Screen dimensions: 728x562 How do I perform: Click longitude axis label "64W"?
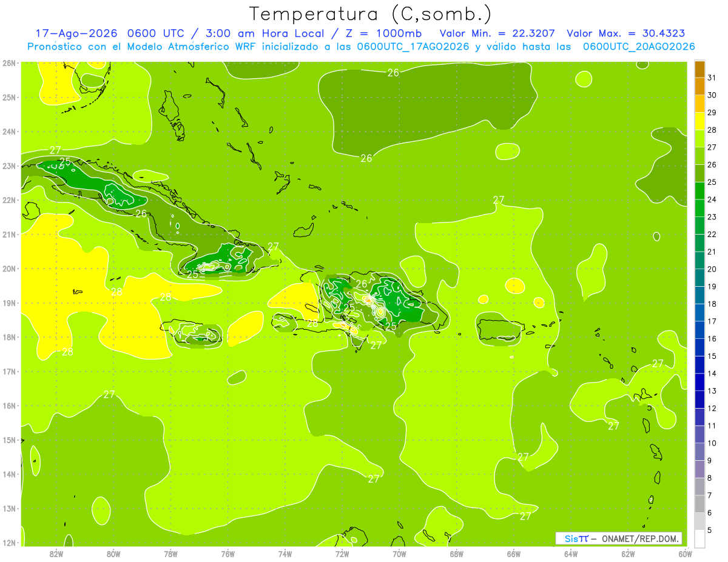(571, 554)
